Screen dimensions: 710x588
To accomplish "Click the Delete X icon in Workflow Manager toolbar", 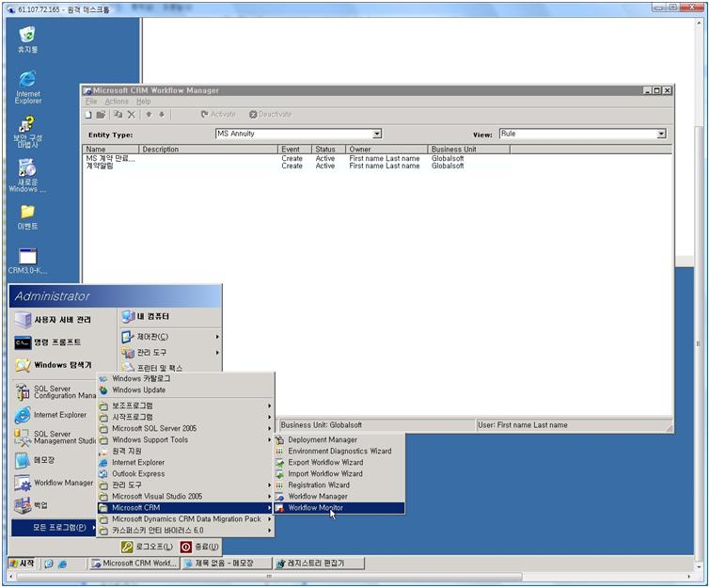I will 132,115.
